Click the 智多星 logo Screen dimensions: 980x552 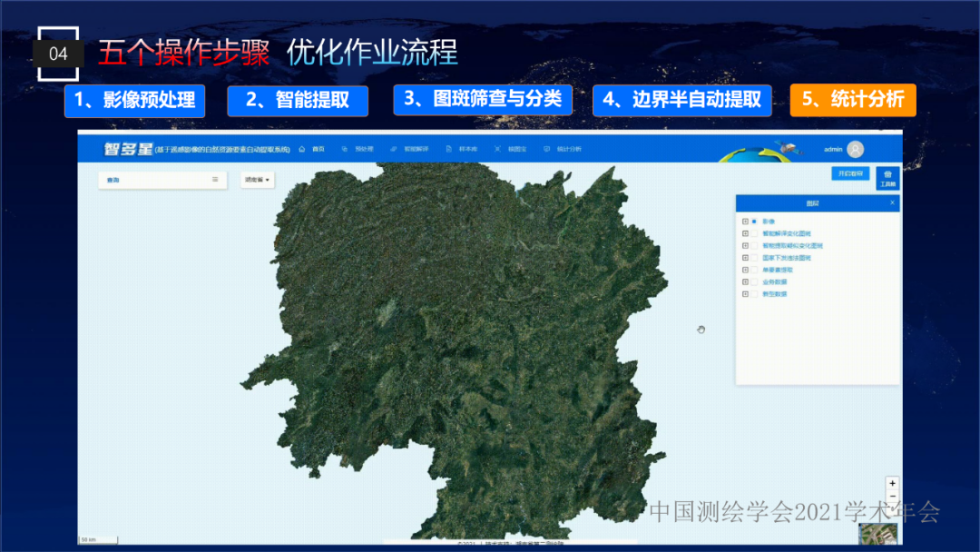coord(126,149)
